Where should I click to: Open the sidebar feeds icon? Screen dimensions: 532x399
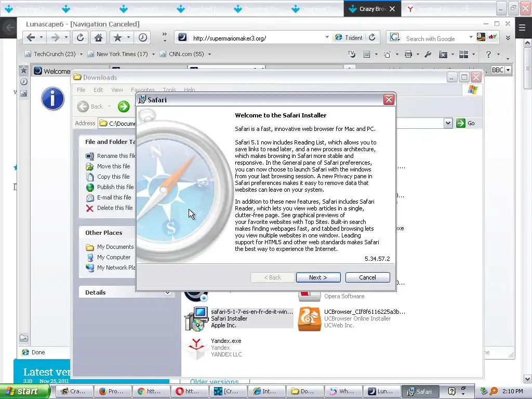24,94
